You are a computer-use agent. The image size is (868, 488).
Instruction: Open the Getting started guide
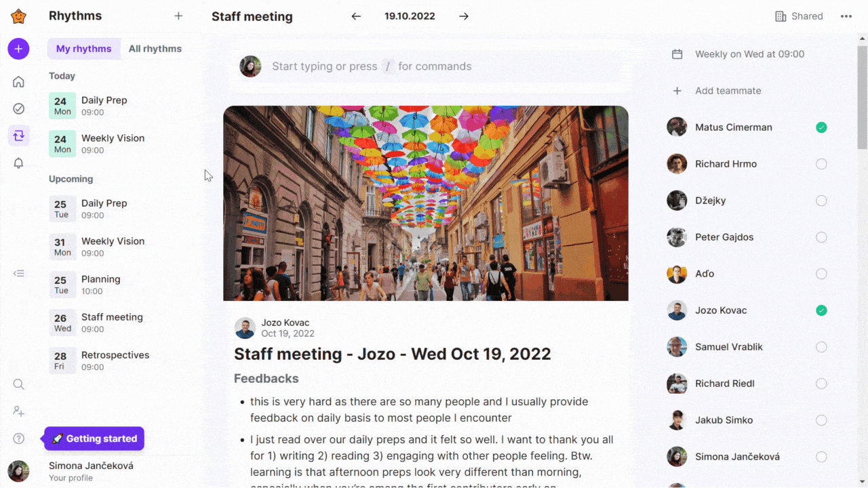point(94,439)
